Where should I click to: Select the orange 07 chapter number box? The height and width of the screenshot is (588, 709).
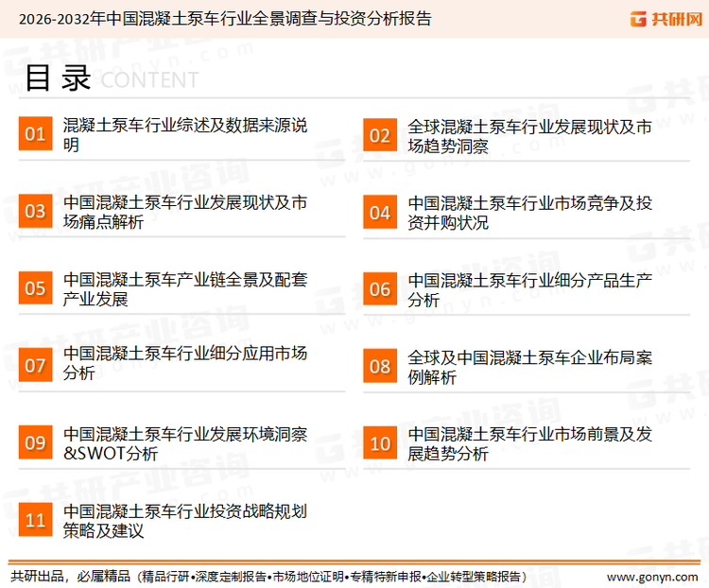coord(35,365)
